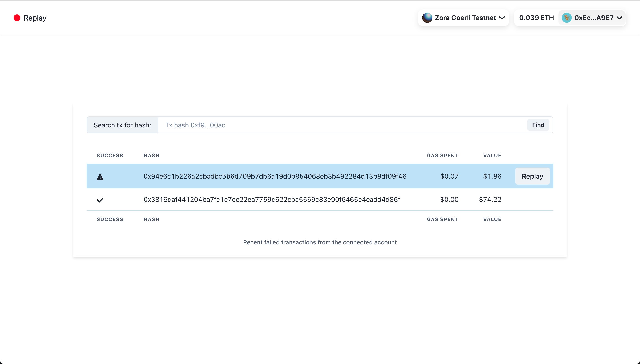
Task: Select the 0x94e6c1b226a2... transaction hash
Action: coord(275,176)
